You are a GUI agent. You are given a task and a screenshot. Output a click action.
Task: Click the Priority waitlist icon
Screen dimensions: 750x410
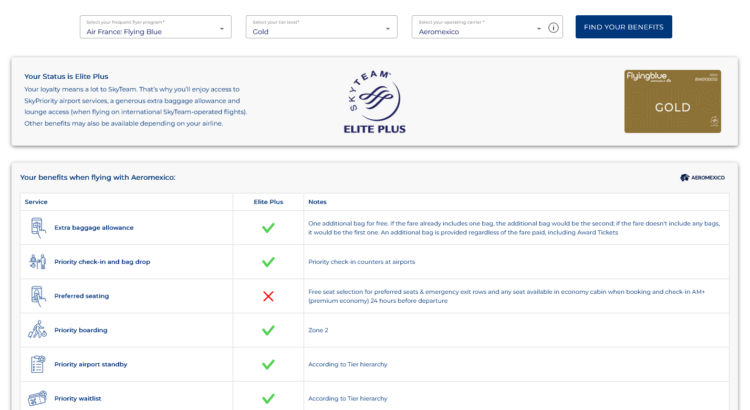click(x=38, y=398)
